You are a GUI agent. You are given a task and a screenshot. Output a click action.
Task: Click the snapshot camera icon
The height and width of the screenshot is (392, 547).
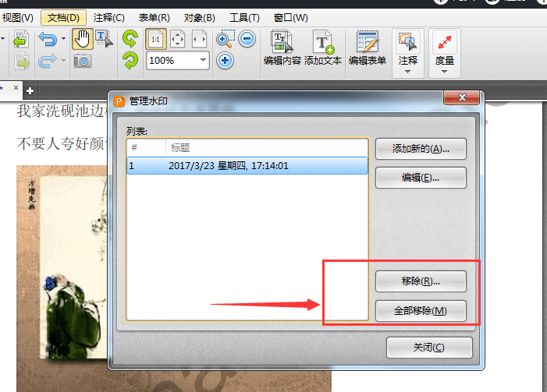(83, 61)
